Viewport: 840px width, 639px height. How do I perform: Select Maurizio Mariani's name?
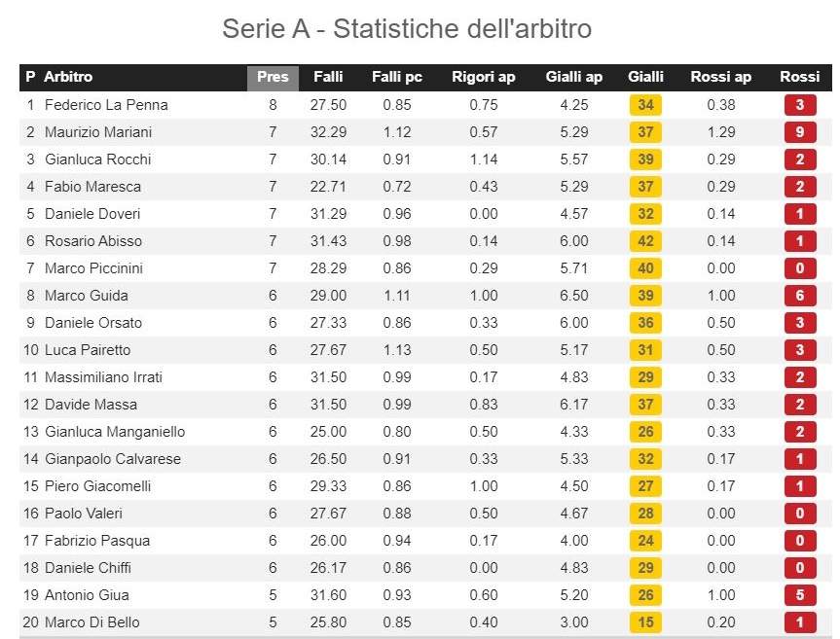click(98, 132)
